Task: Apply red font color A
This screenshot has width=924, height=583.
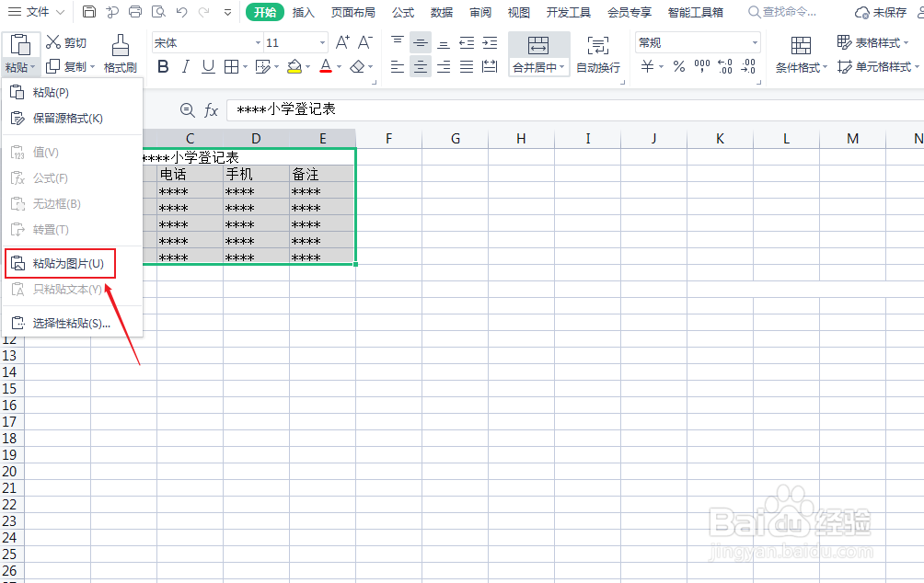Action: point(326,66)
